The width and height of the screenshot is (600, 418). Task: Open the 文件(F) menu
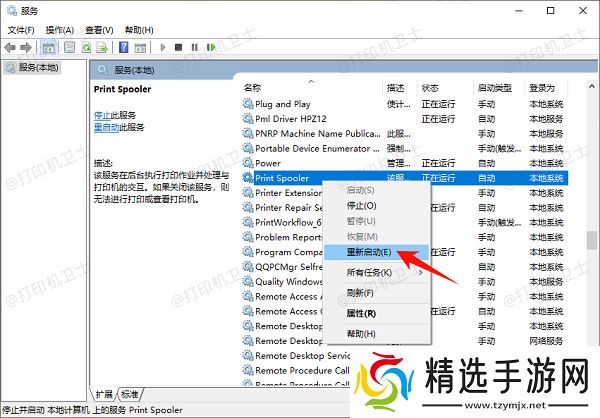coord(21,30)
